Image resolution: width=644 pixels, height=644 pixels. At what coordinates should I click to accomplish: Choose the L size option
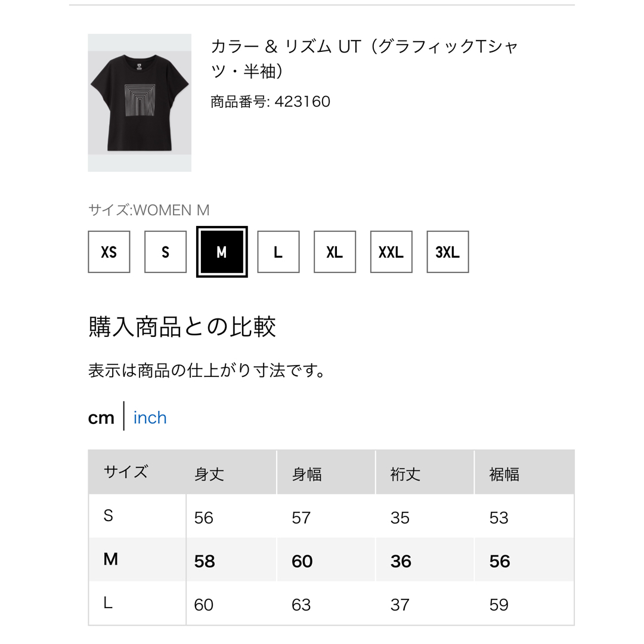[278, 252]
